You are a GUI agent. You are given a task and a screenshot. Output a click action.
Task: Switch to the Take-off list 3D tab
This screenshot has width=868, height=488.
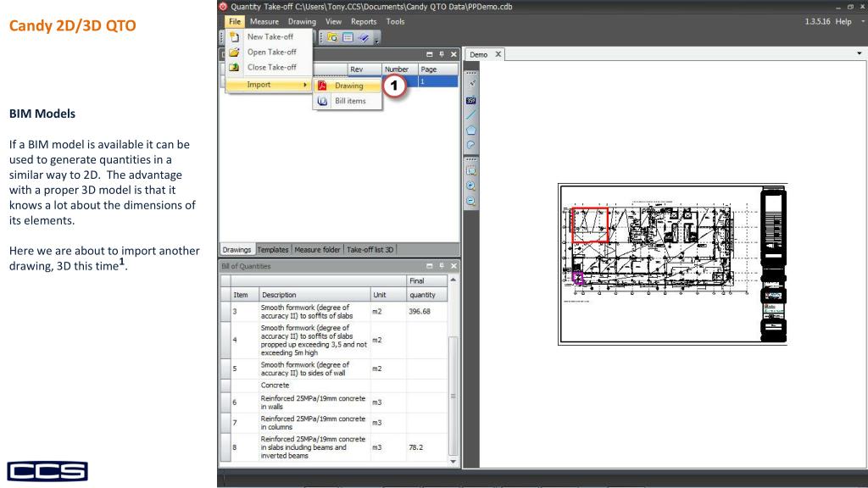(370, 250)
